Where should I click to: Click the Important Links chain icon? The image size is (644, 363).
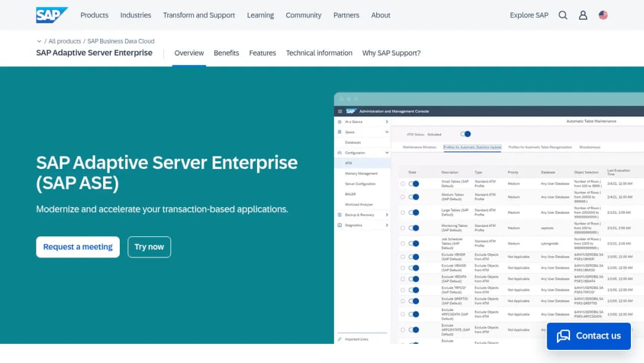[x=340, y=340]
